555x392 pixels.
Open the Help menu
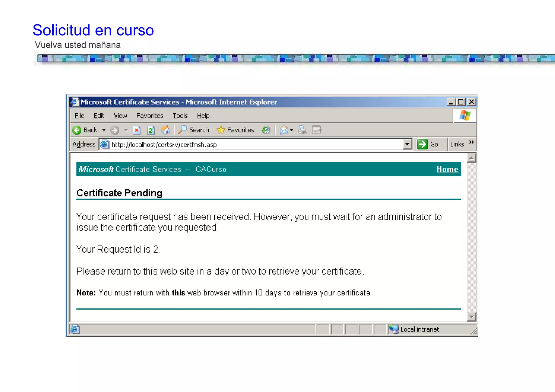[203, 116]
